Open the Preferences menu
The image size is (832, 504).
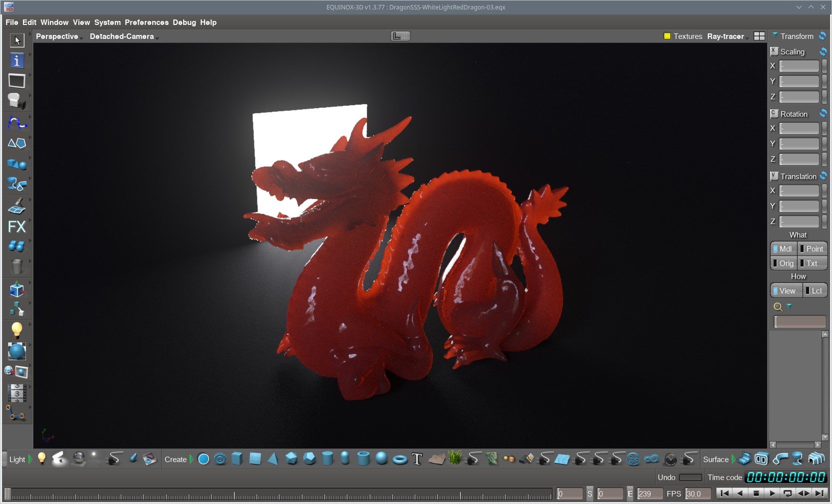click(147, 22)
